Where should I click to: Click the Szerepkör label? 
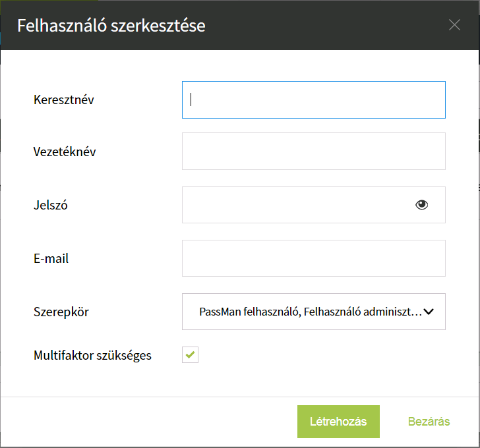point(61,312)
